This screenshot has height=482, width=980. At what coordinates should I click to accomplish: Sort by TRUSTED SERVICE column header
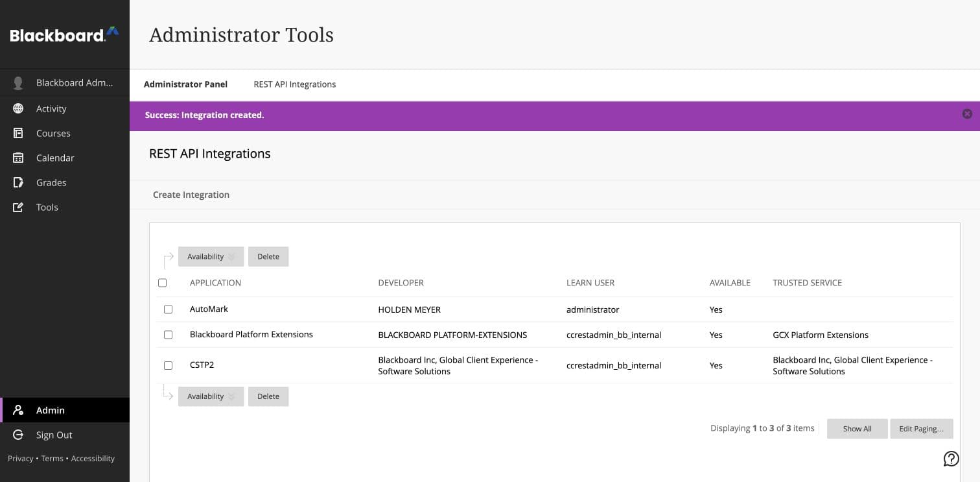[x=807, y=283]
